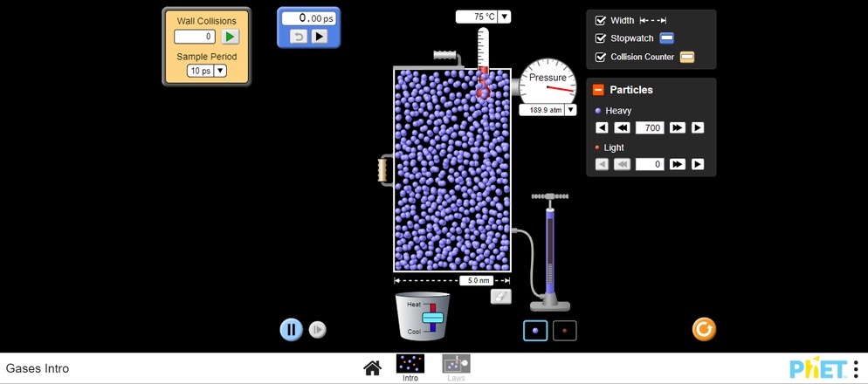
Task: Switch to the Laws screen tab
Action: point(456,368)
